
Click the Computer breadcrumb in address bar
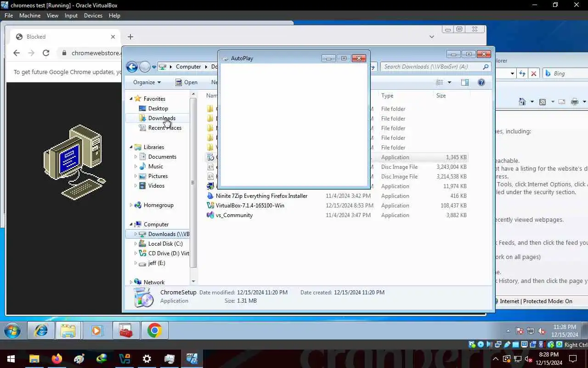click(188, 67)
